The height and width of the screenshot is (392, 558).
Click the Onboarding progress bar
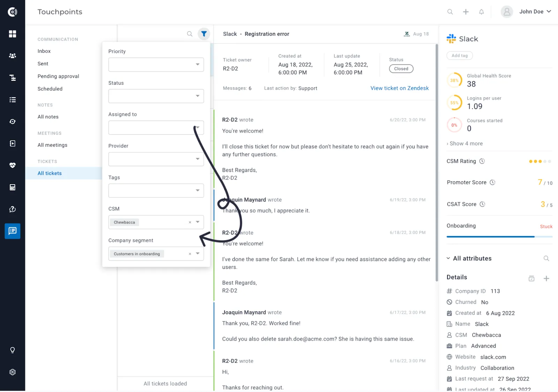tap(499, 237)
